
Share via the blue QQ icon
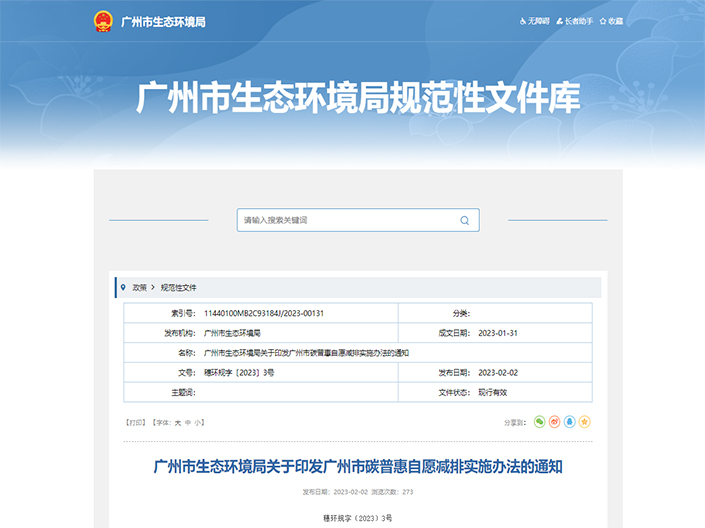click(x=570, y=422)
